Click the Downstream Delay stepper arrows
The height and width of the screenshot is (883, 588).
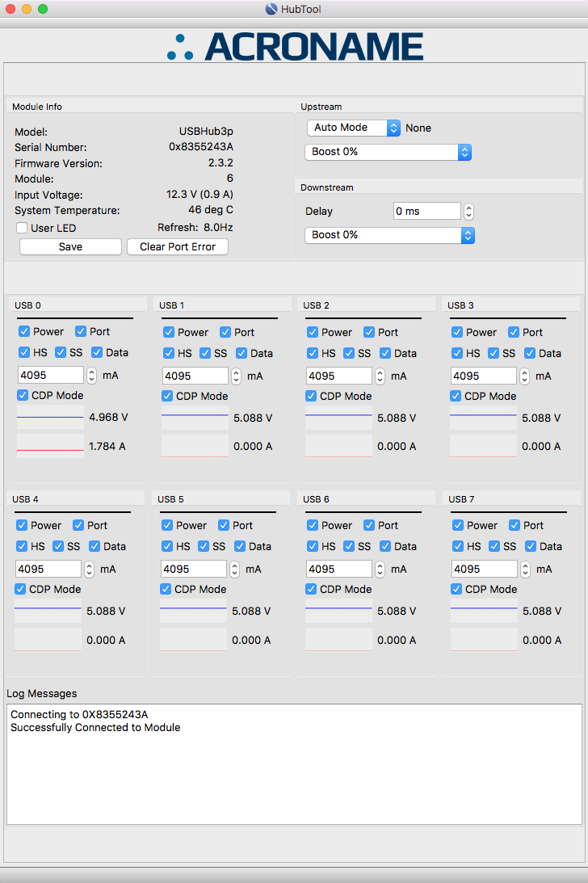[468, 212]
